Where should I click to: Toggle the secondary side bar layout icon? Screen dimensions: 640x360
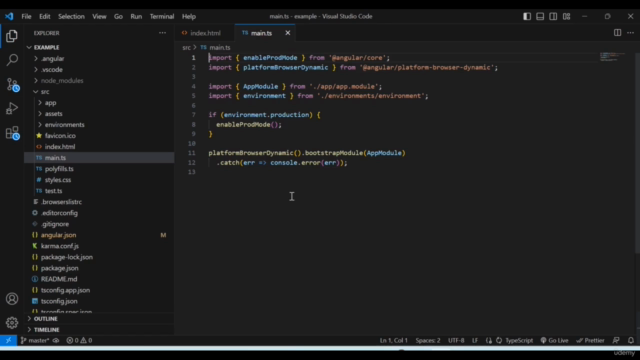click(x=553, y=16)
